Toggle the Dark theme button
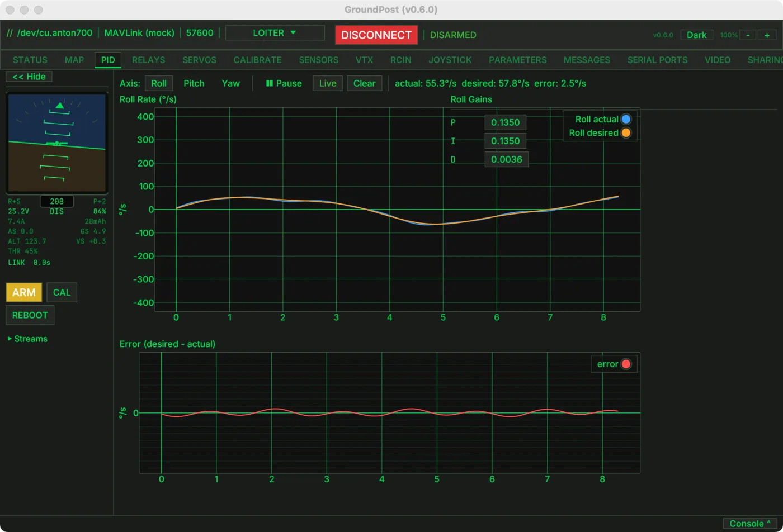Viewport: 783px width, 532px height. (x=697, y=35)
